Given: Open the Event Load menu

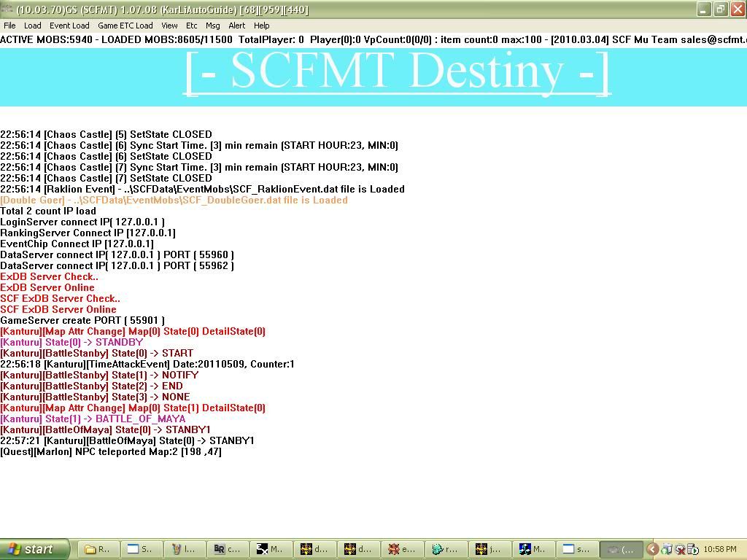Looking at the screenshot, I should coord(69,26).
